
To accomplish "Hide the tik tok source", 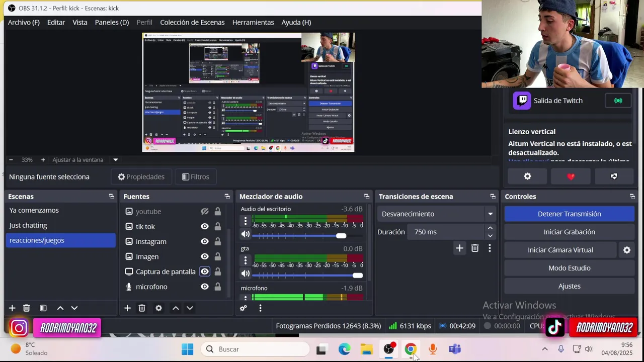I will (x=205, y=226).
